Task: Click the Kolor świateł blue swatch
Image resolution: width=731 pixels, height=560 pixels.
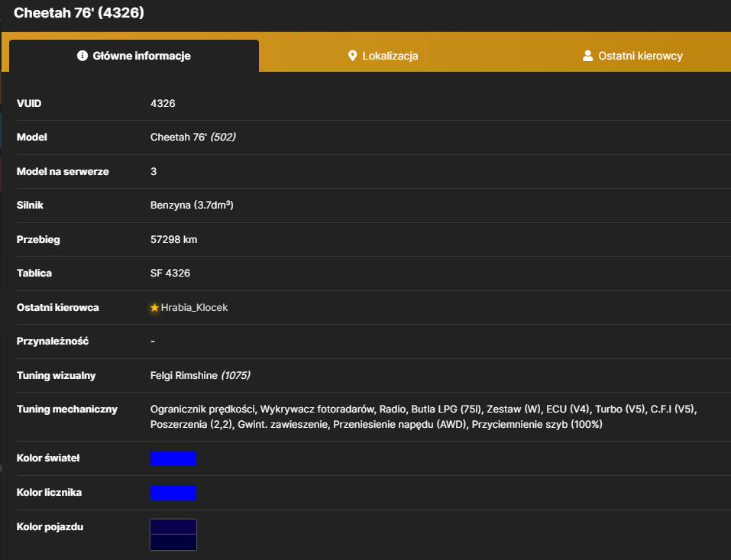Action: coord(173,458)
